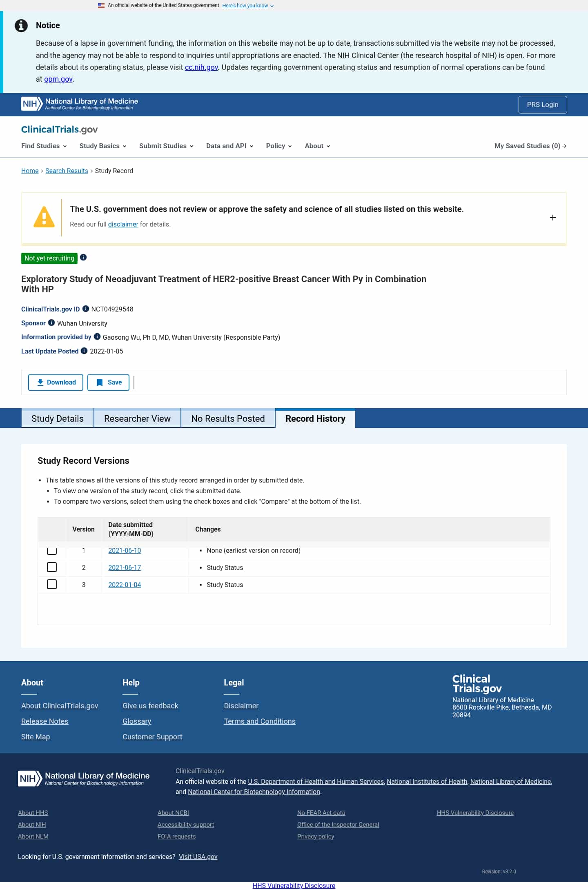This screenshot has height=890, width=588.
Task: Open the Privacy policy footer link
Action: point(316,837)
